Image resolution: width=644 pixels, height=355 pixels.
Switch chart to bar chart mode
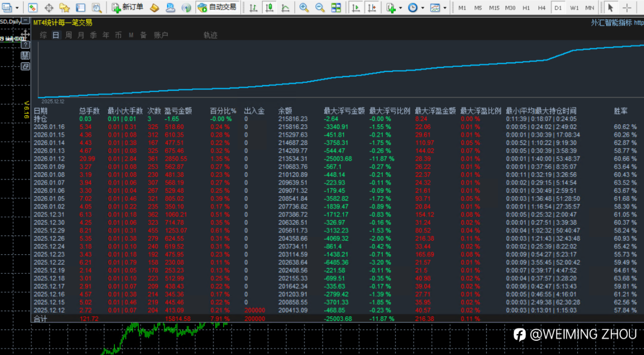(x=254, y=8)
